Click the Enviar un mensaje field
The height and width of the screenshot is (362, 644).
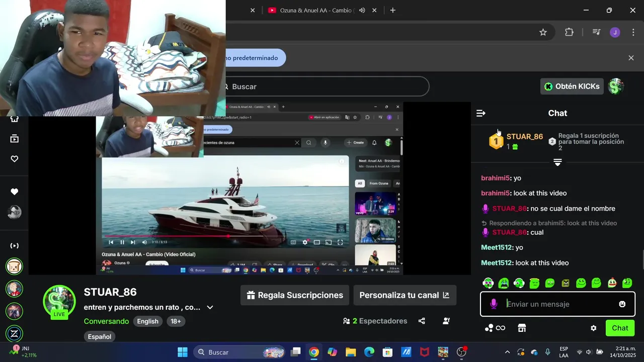point(558,304)
